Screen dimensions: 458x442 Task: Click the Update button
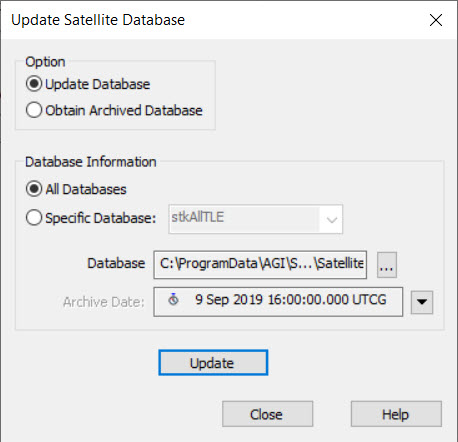click(x=213, y=363)
